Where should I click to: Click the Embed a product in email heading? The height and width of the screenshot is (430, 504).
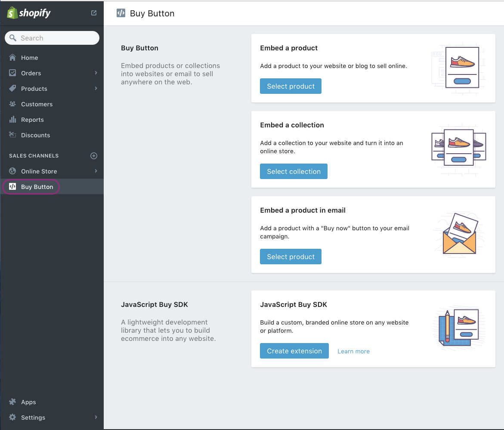click(x=303, y=210)
